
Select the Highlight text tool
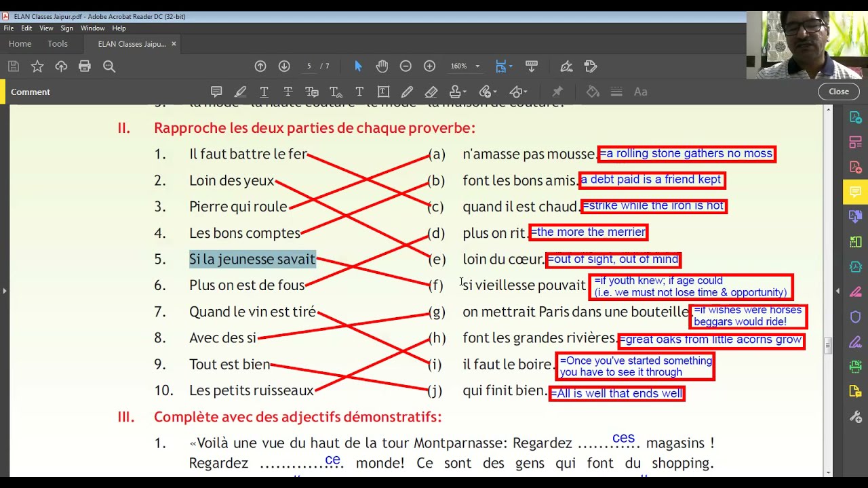(240, 91)
